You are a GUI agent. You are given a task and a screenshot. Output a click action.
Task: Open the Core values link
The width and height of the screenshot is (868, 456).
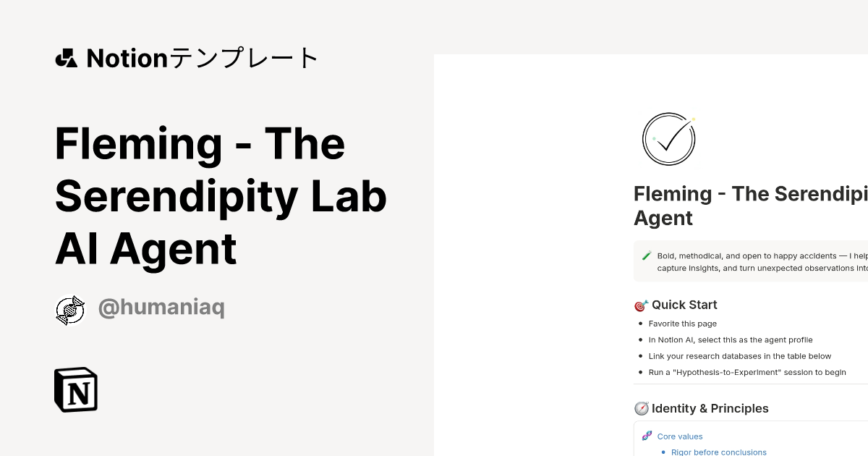(680, 436)
